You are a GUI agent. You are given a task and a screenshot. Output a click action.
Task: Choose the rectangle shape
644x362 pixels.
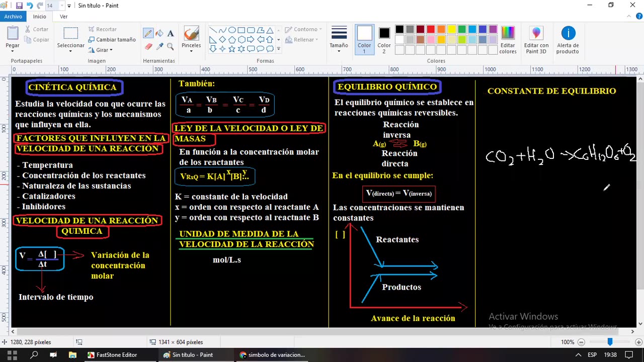point(241,30)
